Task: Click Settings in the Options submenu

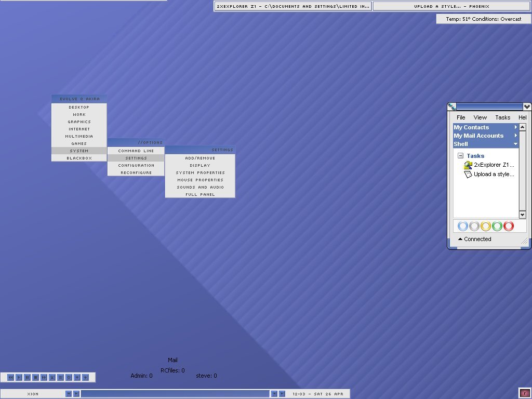Action: click(x=136, y=158)
